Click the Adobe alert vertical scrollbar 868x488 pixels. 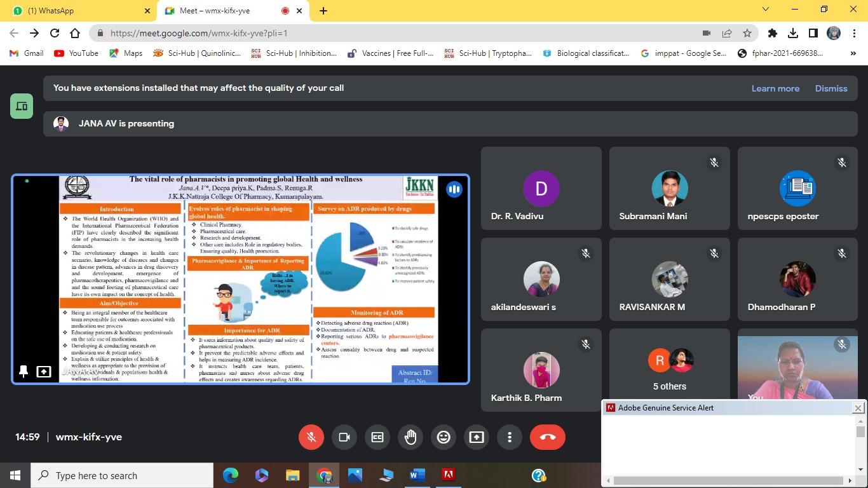(x=860, y=445)
